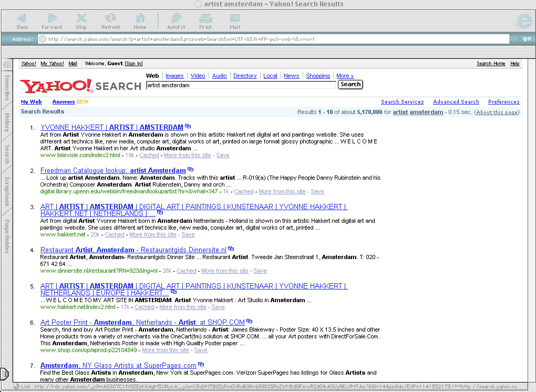Open the Audio search tab
Screen dimensions: 536x392
(219, 76)
